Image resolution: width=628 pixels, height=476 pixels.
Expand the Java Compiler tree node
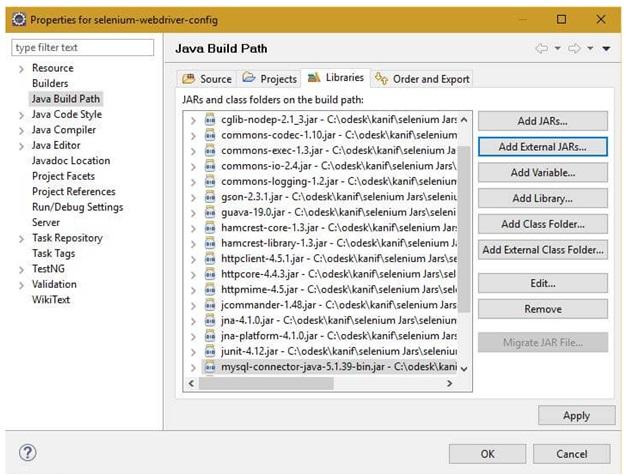[x=21, y=130]
